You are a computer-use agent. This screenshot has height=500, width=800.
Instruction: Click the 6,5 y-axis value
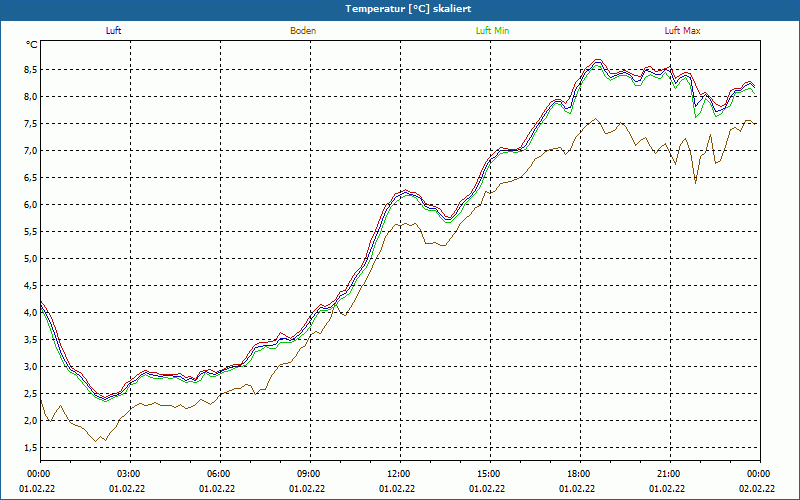coord(30,178)
